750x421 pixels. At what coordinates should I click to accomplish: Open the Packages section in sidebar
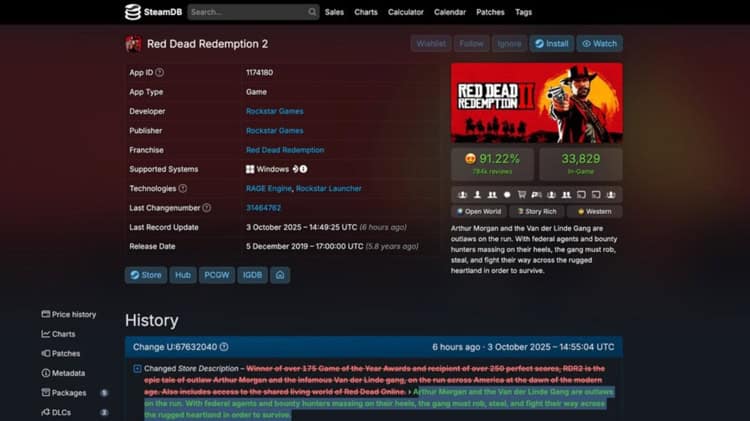click(x=69, y=393)
